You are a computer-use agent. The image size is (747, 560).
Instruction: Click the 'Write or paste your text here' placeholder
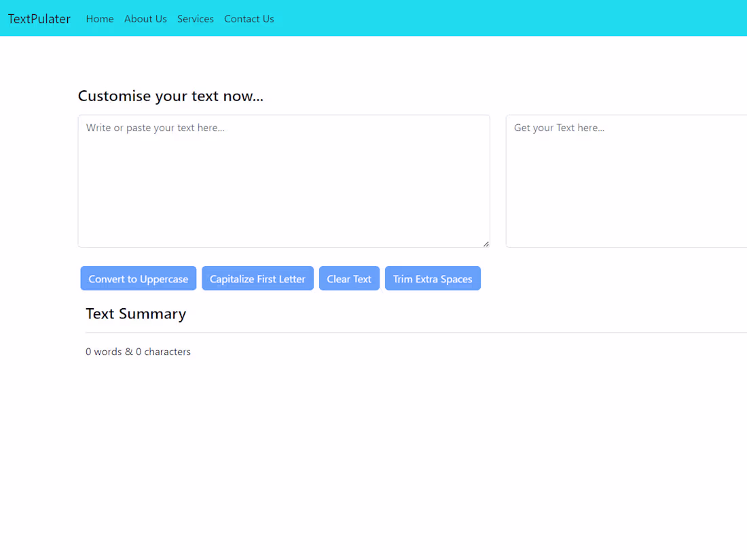click(156, 128)
